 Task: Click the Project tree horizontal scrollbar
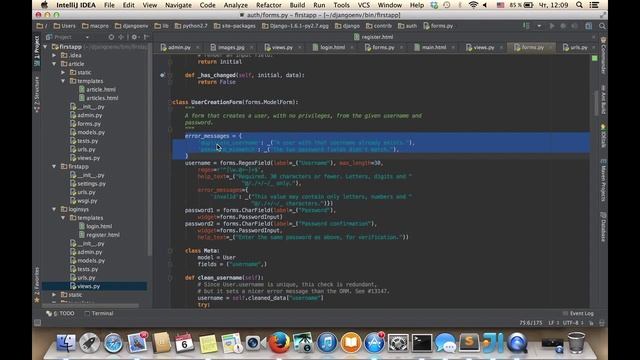pyautogui.click(x=91, y=306)
